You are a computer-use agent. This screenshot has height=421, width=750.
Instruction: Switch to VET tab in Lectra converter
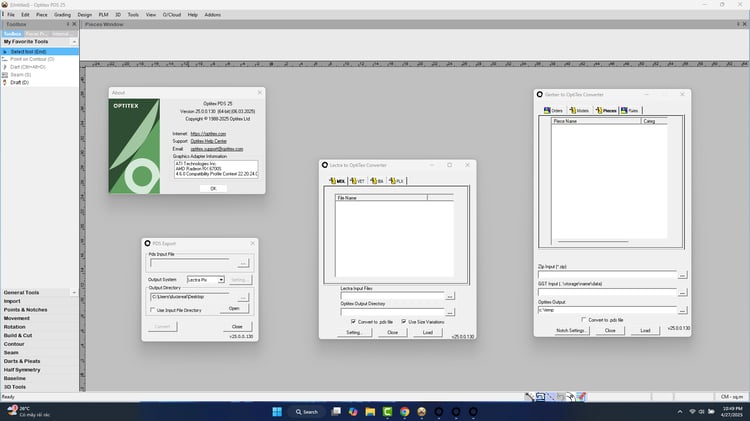357,181
